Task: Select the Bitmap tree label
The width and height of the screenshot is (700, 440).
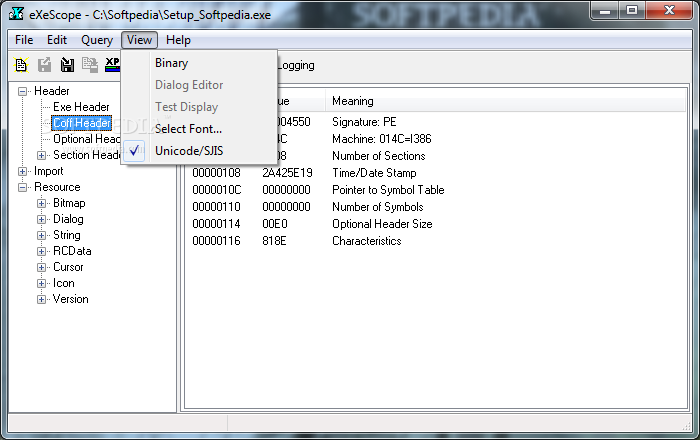Action: [x=69, y=203]
